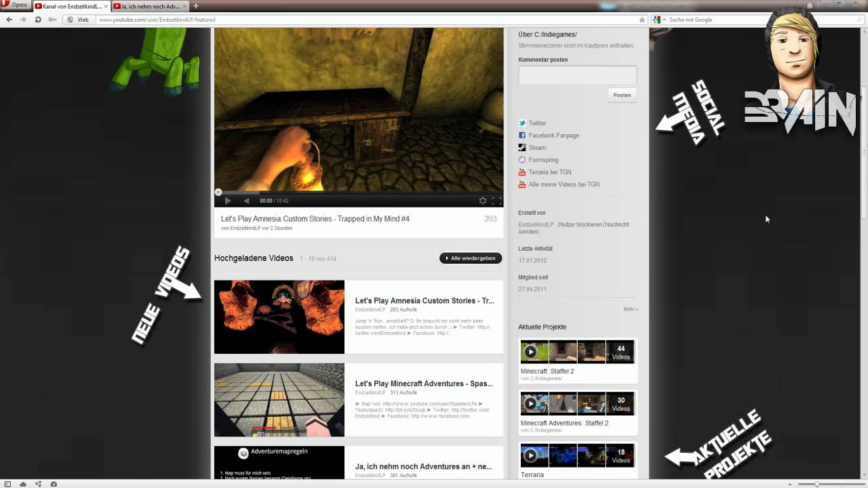Mute the video with the speaker icon
Image resolution: width=868 pixels, height=488 pixels.
coord(247,201)
